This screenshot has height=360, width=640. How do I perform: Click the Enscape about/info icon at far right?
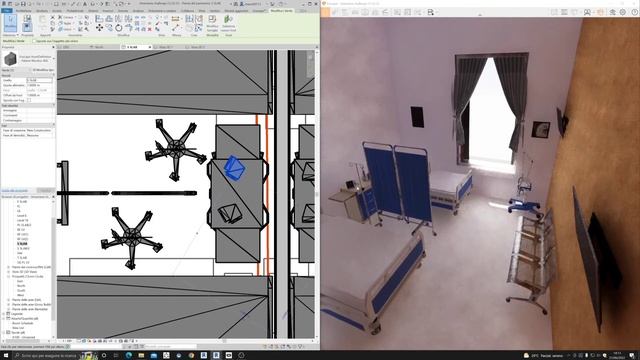point(635,12)
